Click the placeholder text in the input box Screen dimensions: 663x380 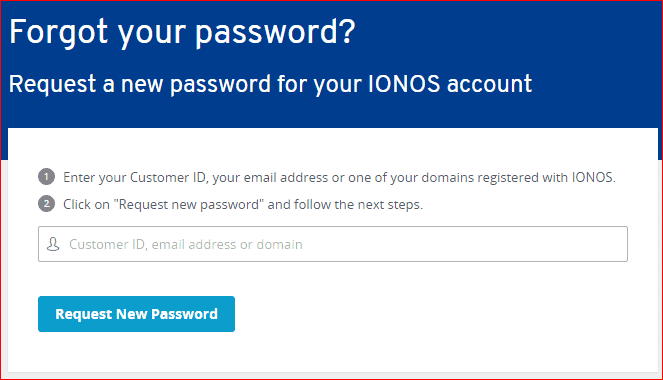[186, 244]
